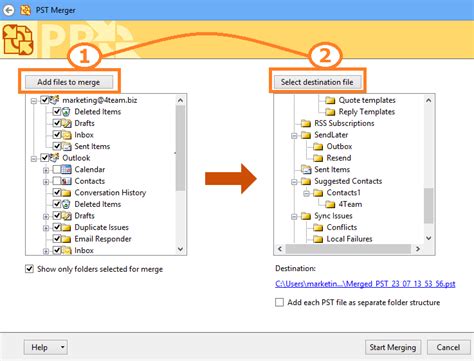Viewport: 474px width, 361px height.
Task: Click the mailbox icon next to marketing@4team.biz
Action: (x=54, y=100)
